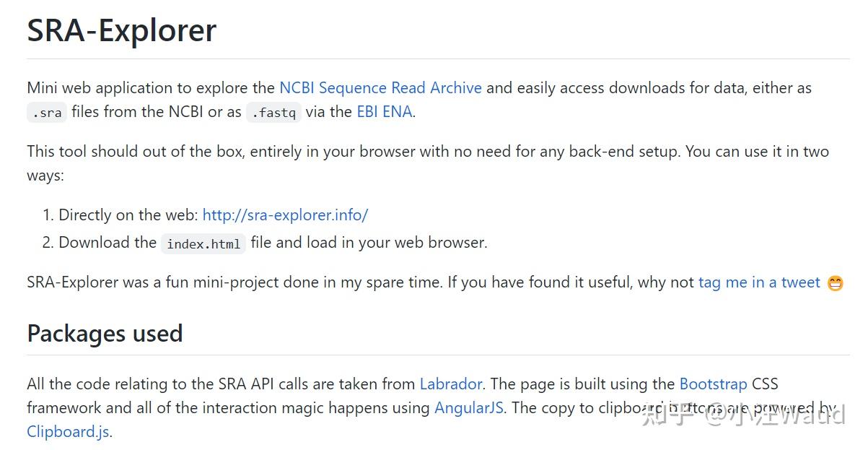Click the .fastq inline code snippet
The width and height of the screenshot is (868, 450).
[273, 113]
